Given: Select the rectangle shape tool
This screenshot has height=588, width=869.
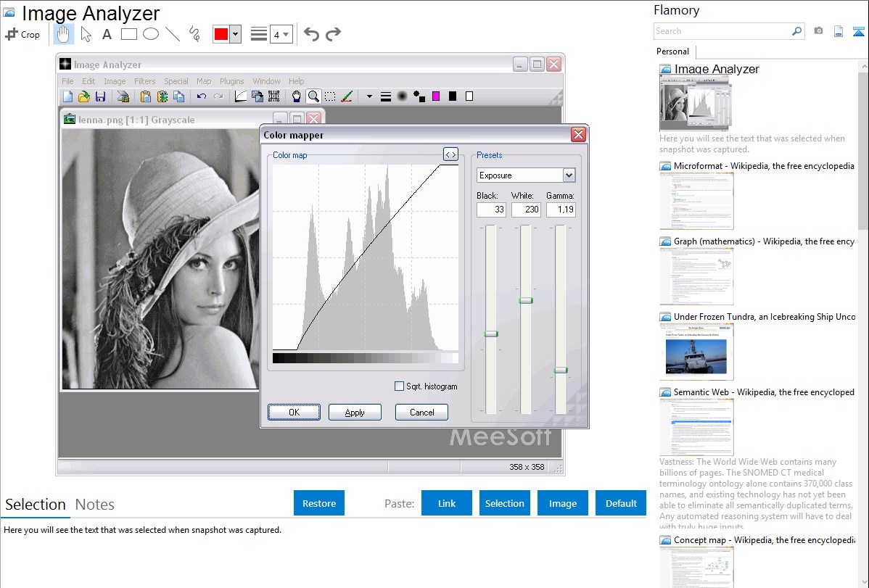Looking at the screenshot, I should coord(128,34).
